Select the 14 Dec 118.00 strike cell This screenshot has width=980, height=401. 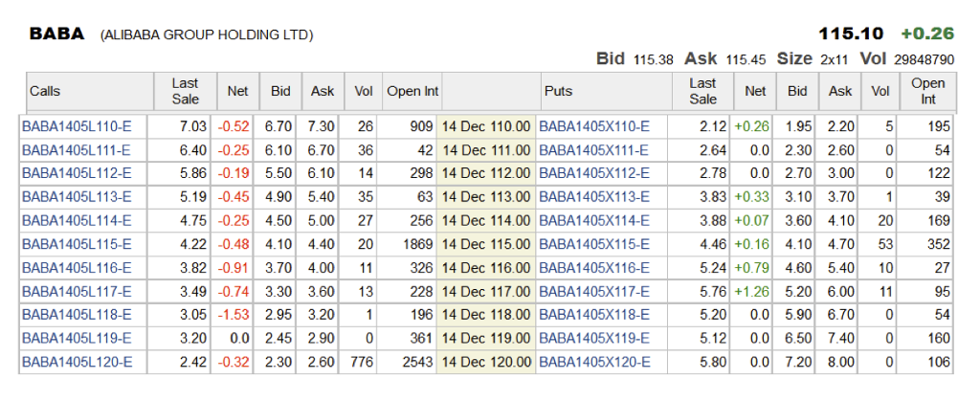[486, 315]
